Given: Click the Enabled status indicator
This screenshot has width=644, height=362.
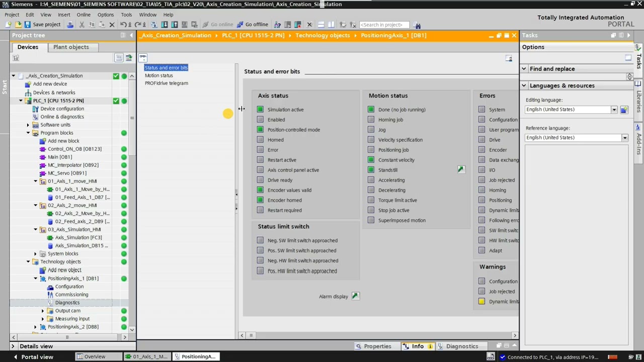Looking at the screenshot, I should coord(260,120).
